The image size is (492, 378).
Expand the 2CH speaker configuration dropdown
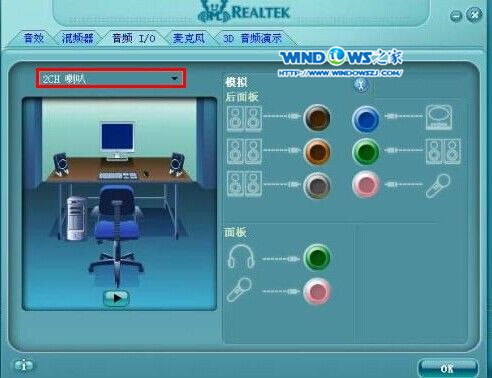[x=111, y=79]
